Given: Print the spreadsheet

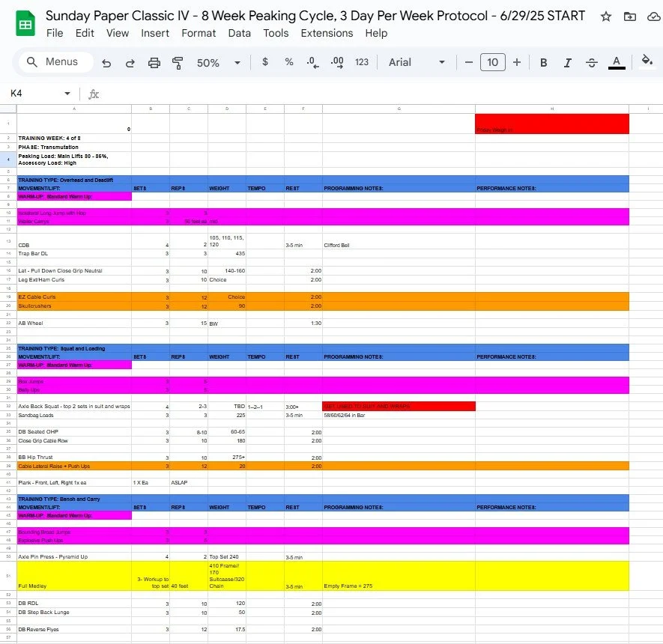Looking at the screenshot, I should (154, 63).
